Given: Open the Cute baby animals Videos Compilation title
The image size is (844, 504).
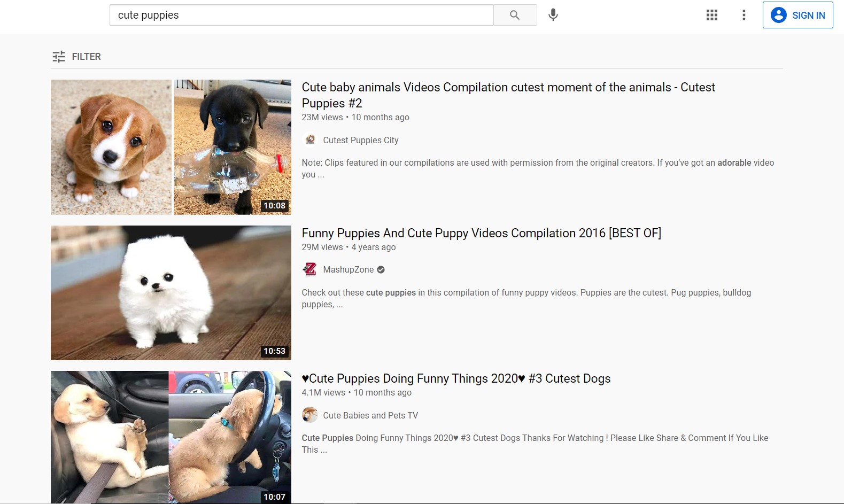Looking at the screenshot, I should [x=508, y=88].
